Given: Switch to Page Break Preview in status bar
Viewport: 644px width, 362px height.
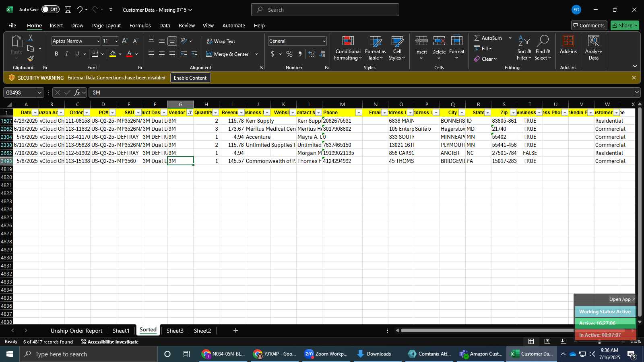Looking at the screenshot, I should 563,341.
